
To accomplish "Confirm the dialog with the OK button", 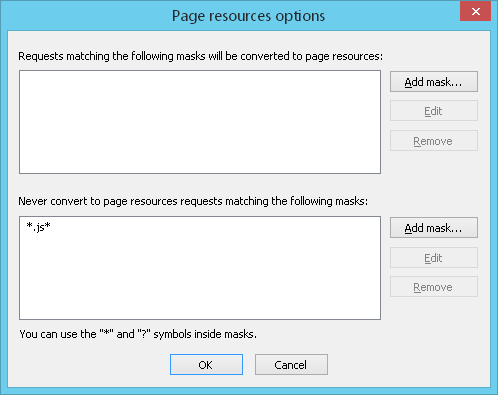I will [206, 365].
